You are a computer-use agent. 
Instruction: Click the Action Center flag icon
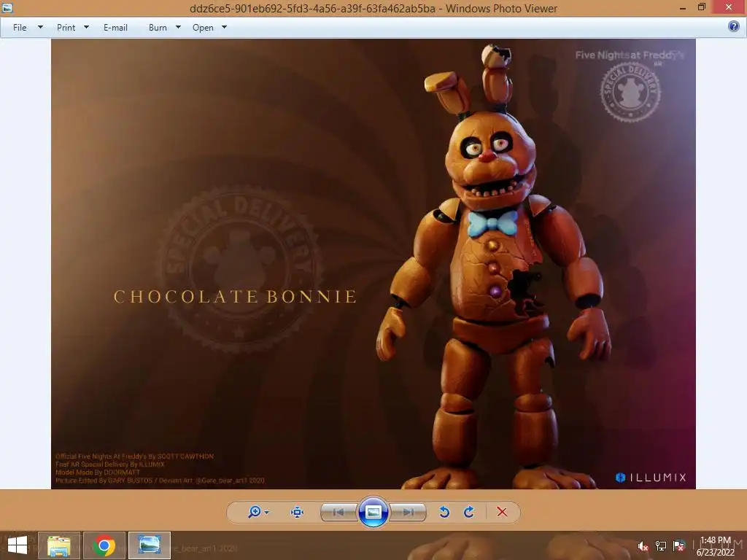[x=679, y=546]
